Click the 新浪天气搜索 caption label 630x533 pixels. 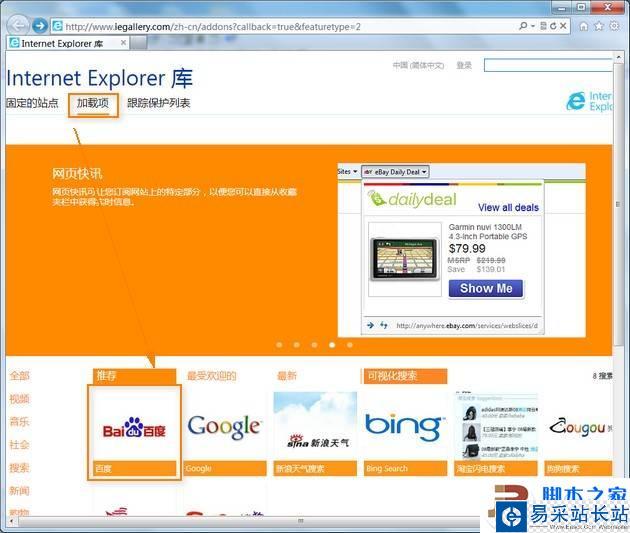pos(315,468)
